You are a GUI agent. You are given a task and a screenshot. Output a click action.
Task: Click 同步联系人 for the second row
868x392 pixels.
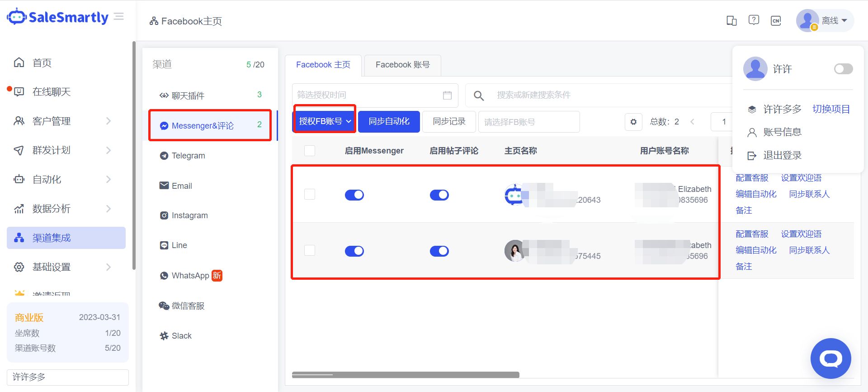(809, 250)
